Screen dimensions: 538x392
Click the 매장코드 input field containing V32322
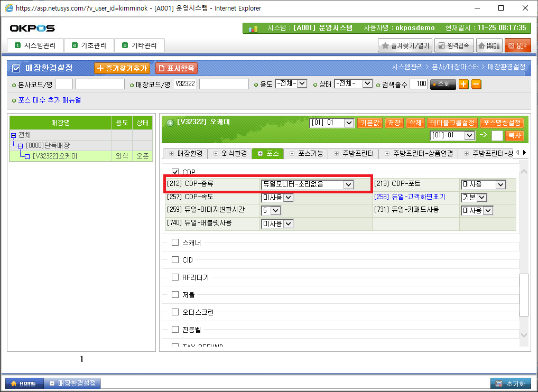(x=184, y=84)
